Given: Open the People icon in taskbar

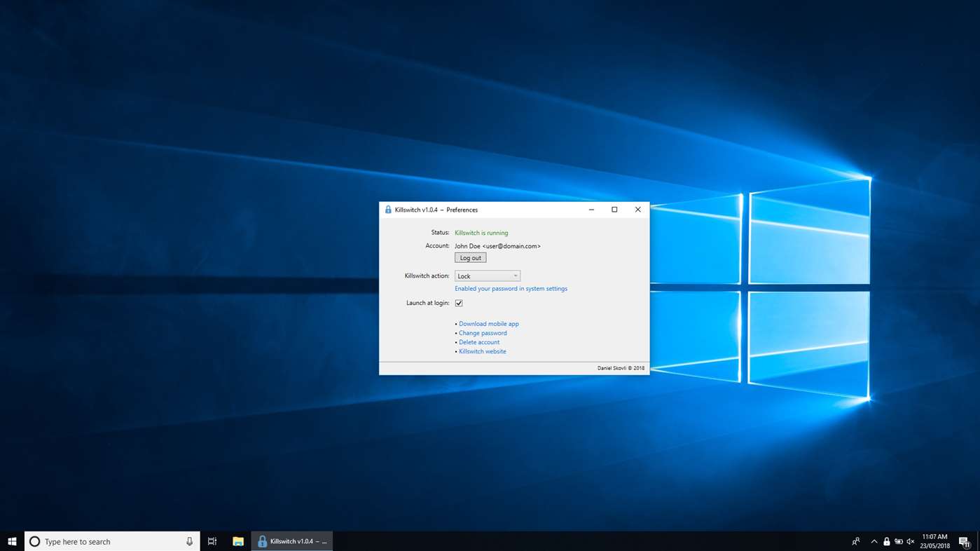Looking at the screenshot, I should tap(855, 542).
